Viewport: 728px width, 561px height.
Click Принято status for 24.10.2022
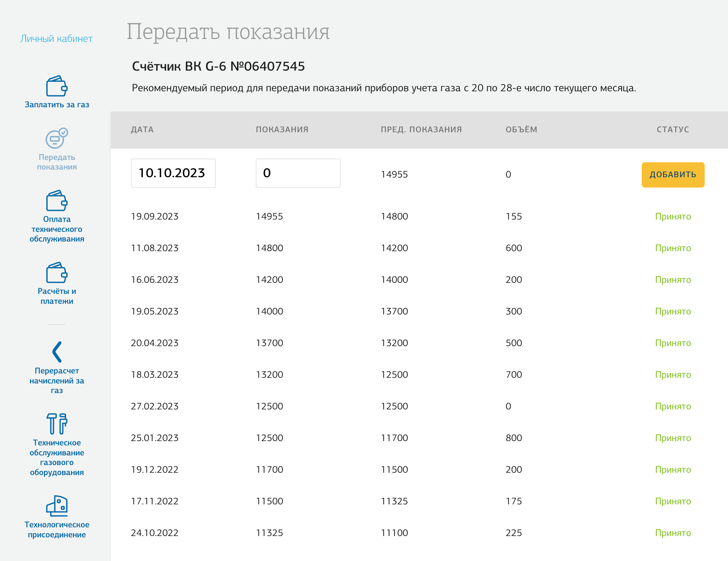pyautogui.click(x=673, y=533)
